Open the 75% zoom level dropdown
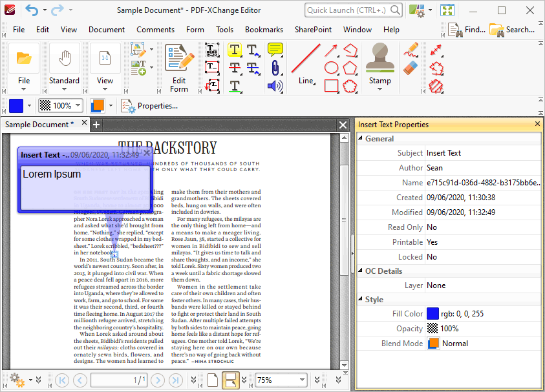Image resolution: width=545 pixels, height=392 pixels. point(302,380)
